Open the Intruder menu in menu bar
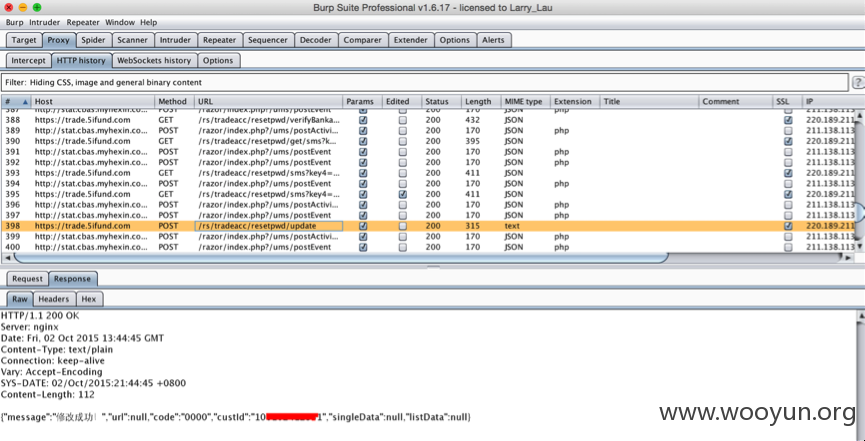865x441 pixels. (45, 23)
